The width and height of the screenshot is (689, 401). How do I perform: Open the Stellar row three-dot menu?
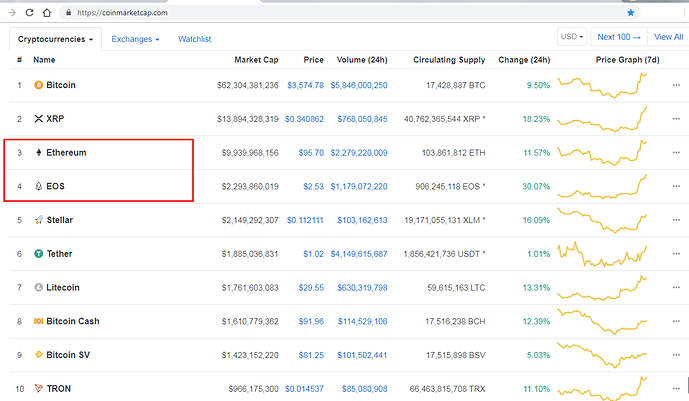[x=676, y=220]
